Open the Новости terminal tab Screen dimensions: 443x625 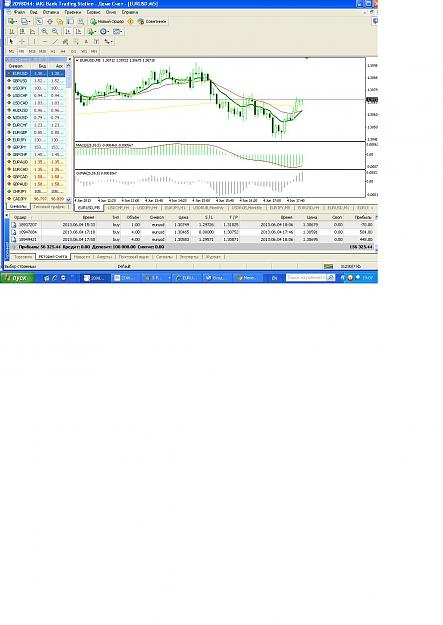(82, 257)
